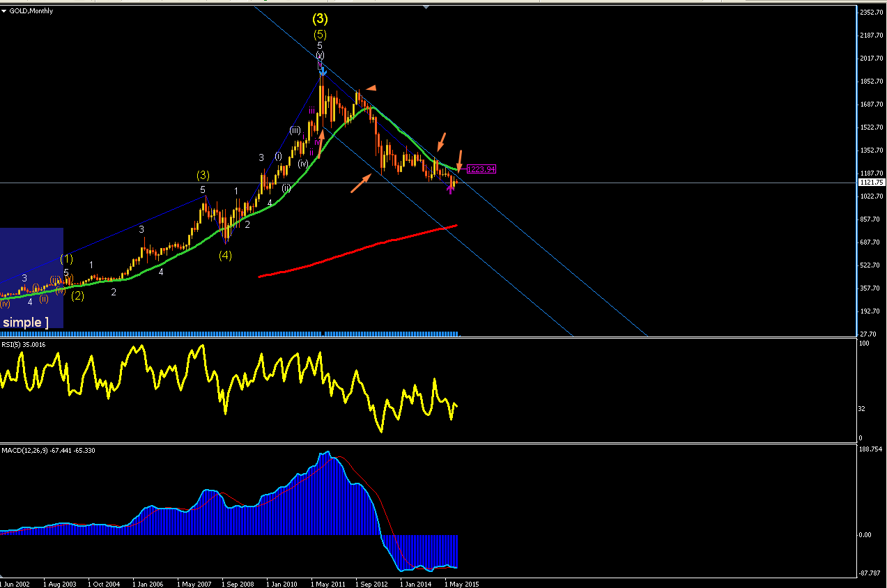Click the 1 Jun 2002 date label
Screen dimensions: 887x588
15,584
